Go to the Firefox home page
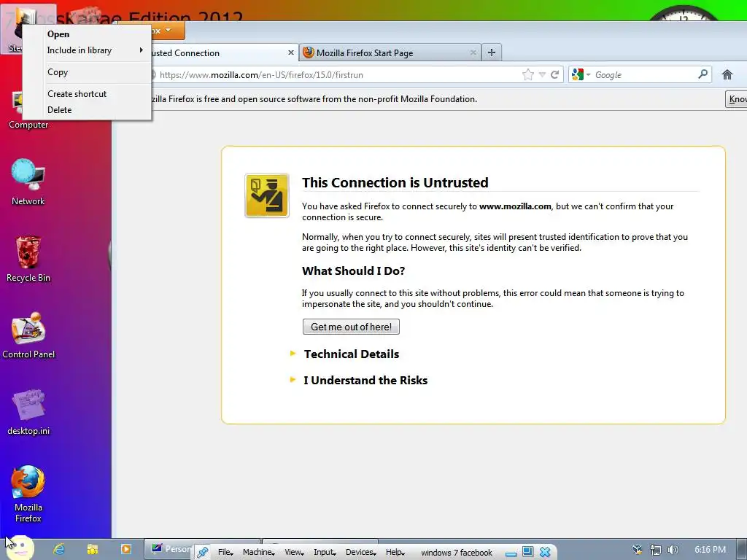This screenshot has width=747, height=560. pos(727,74)
